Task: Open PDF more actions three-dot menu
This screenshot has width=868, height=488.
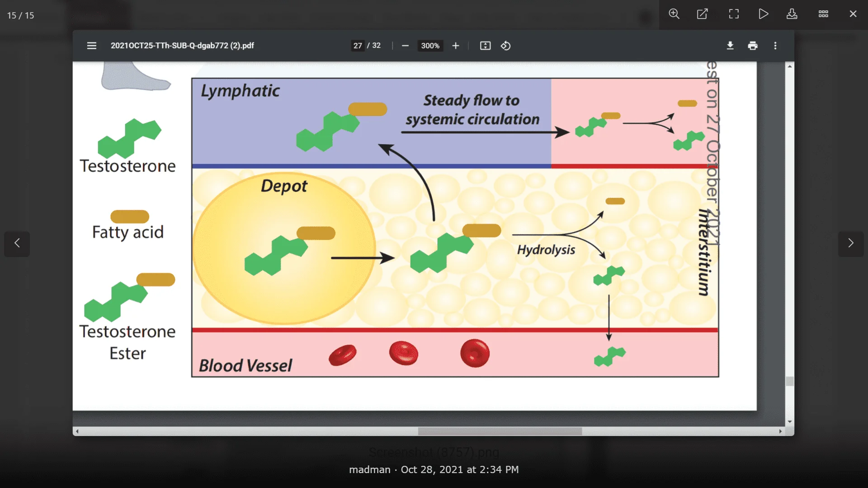Action: pyautogui.click(x=775, y=46)
